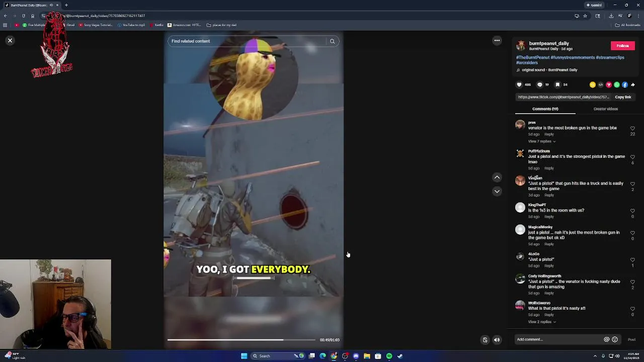Send to friends via red paper-plane icon

coord(608,85)
